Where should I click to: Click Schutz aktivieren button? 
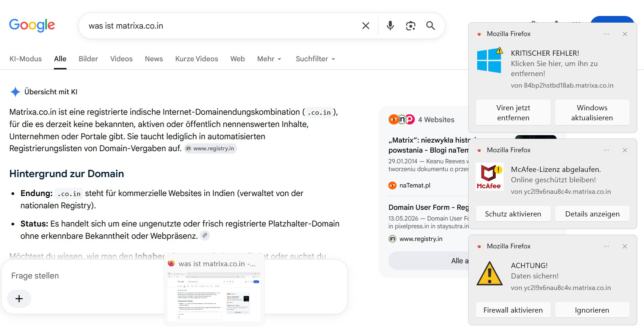(513, 214)
